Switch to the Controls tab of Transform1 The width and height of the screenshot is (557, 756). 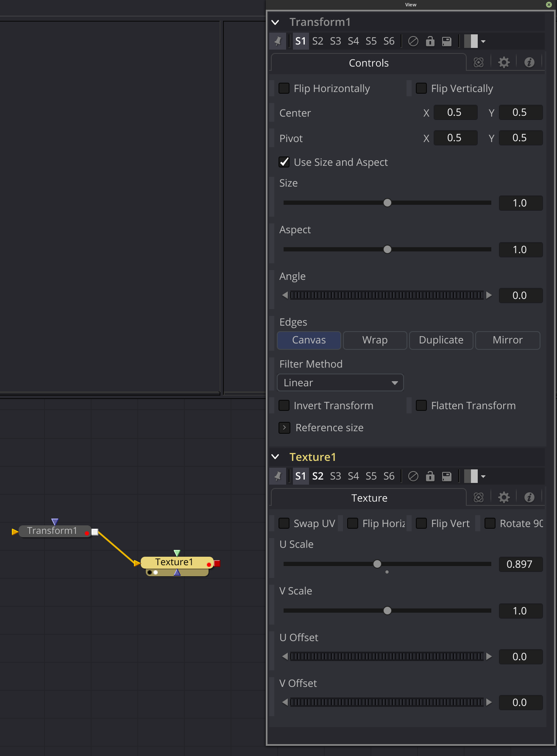coord(368,63)
